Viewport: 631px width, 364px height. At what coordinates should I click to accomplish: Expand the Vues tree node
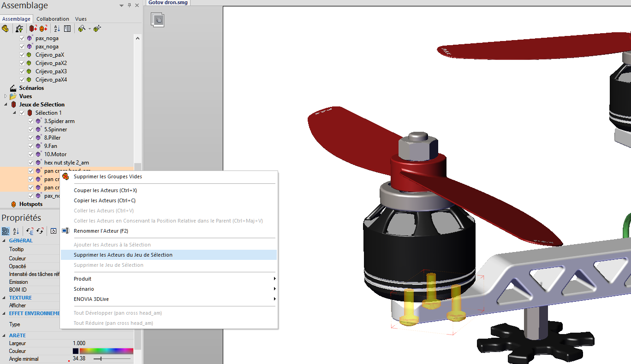(6, 96)
